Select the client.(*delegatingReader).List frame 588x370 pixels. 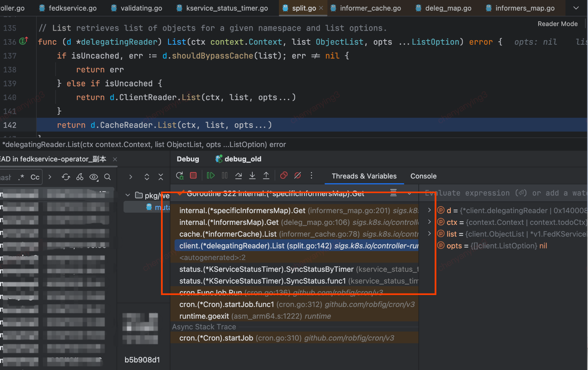[296, 246]
